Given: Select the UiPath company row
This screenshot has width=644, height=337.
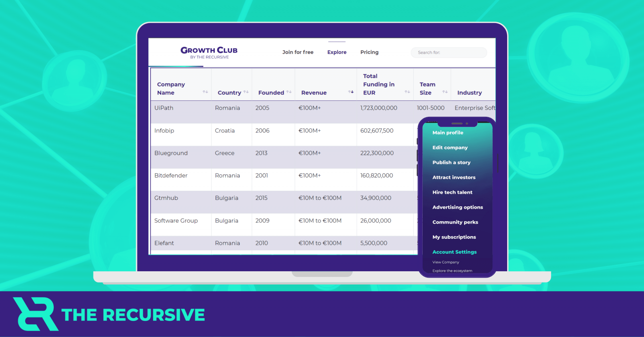Looking at the screenshot, I should click(323, 112).
